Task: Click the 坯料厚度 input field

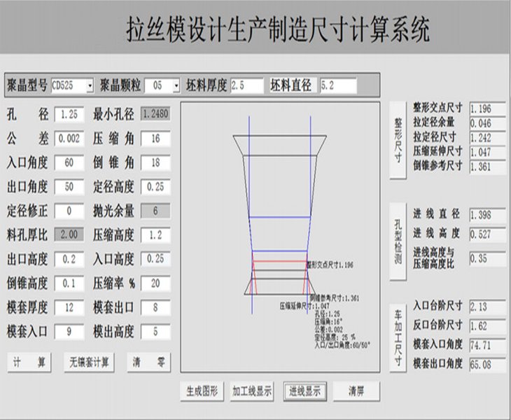Action: coord(247,85)
